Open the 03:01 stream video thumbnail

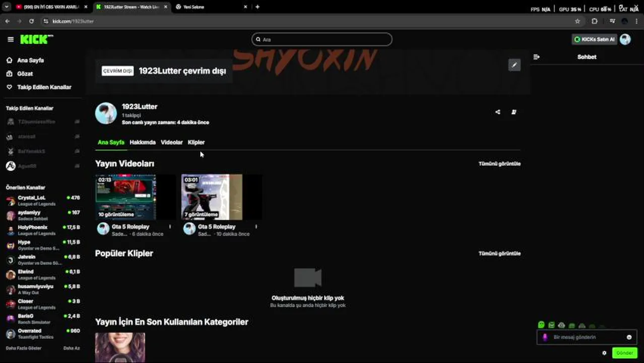pyautogui.click(x=221, y=197)
